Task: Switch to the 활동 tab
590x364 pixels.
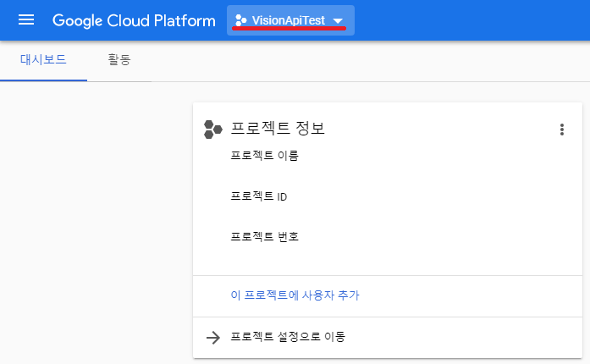Action: tap(119, 59)
